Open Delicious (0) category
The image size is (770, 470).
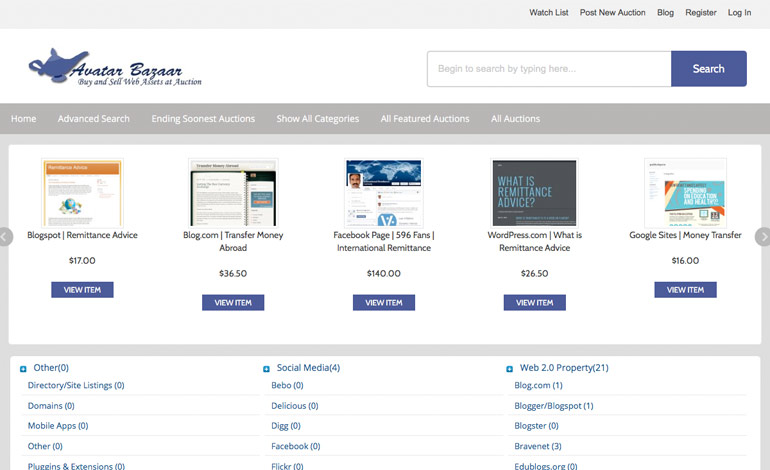click(x=295, y=406)
